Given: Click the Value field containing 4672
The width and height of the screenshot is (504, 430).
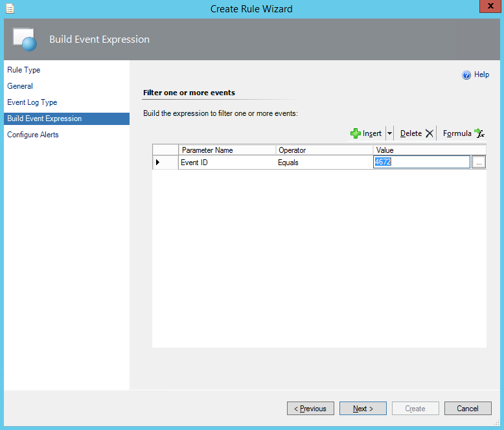Looking at the screenshot, I should click(421, 163).
